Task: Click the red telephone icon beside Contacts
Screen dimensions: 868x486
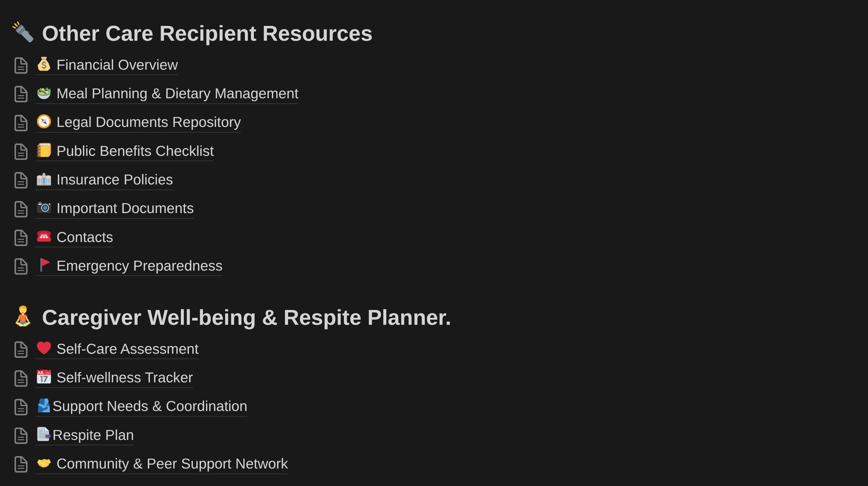Action: 44,236
